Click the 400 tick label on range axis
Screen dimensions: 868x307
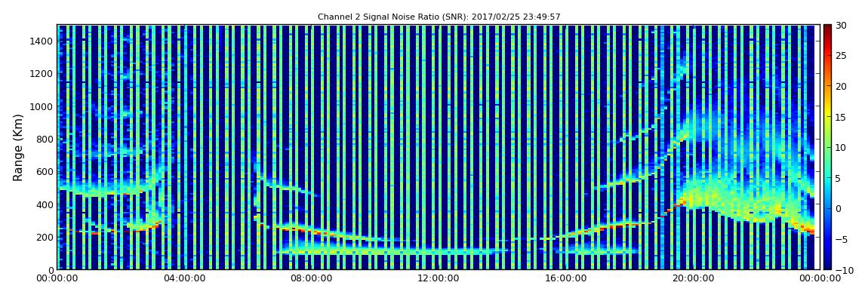(45, 204)
